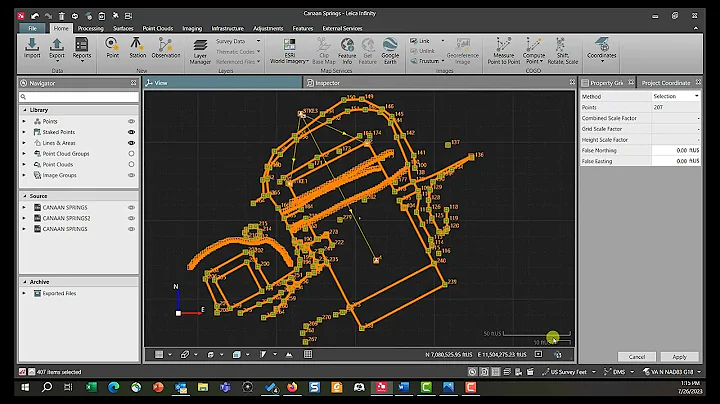Expand the Exported Files archive node
The height and width of the screenshot is (404, 720).
[x=25, y=293]
